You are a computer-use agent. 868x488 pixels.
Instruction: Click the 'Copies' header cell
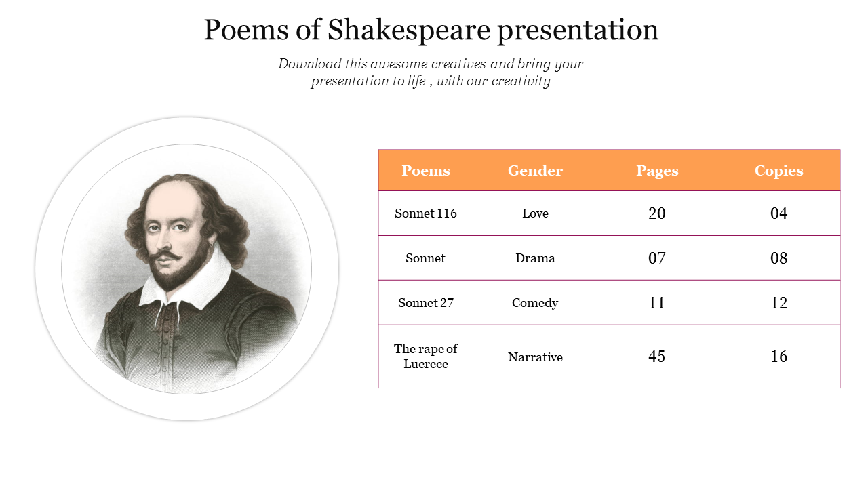point(778,171)
